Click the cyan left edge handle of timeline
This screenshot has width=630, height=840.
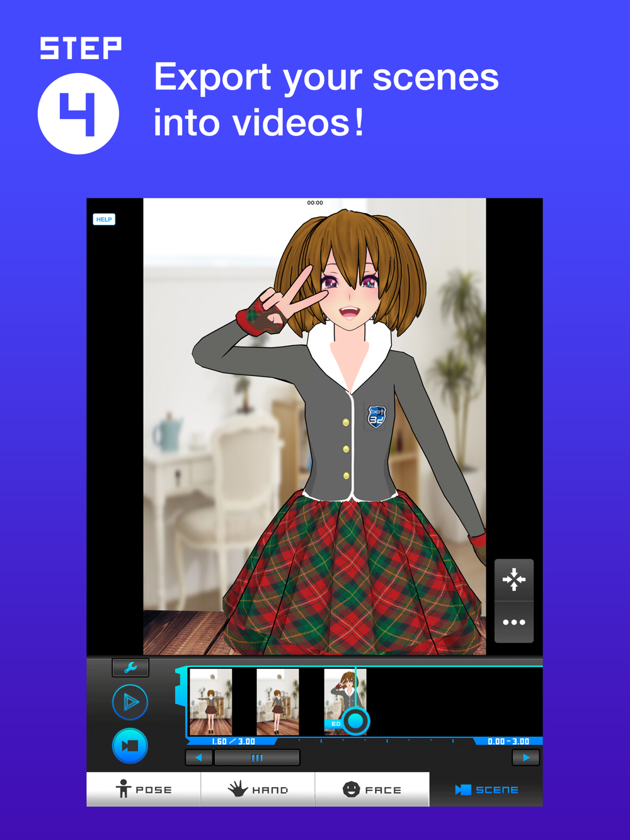click(x=181, y=686)
